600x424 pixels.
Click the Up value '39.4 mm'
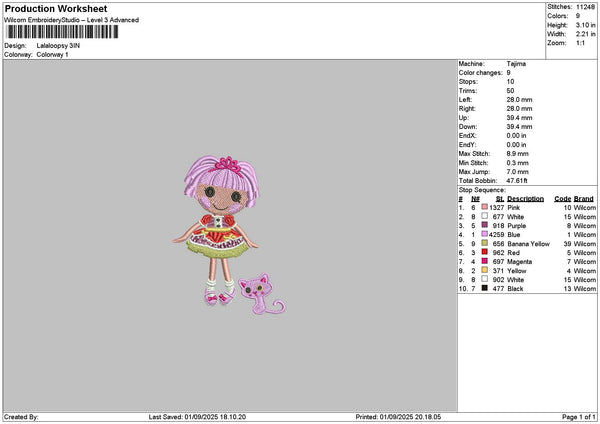coord(519,117)
